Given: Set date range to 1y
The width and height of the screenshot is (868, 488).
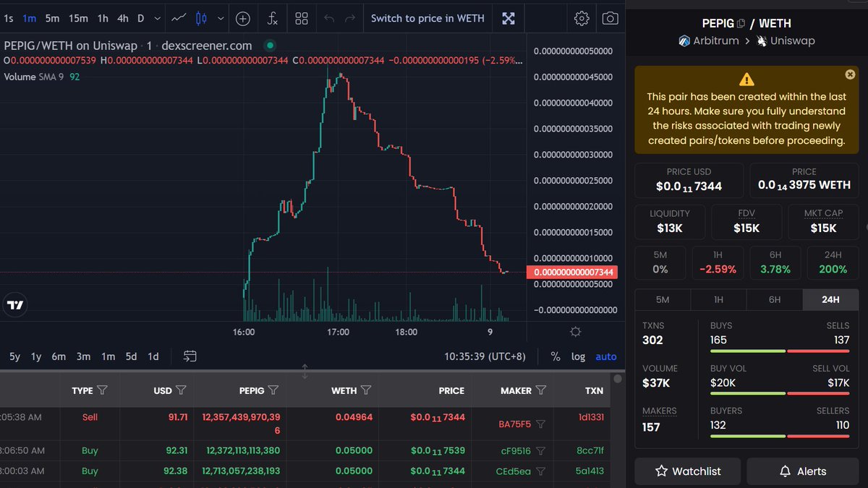Looking at the screenshot, I should [36, 356].
